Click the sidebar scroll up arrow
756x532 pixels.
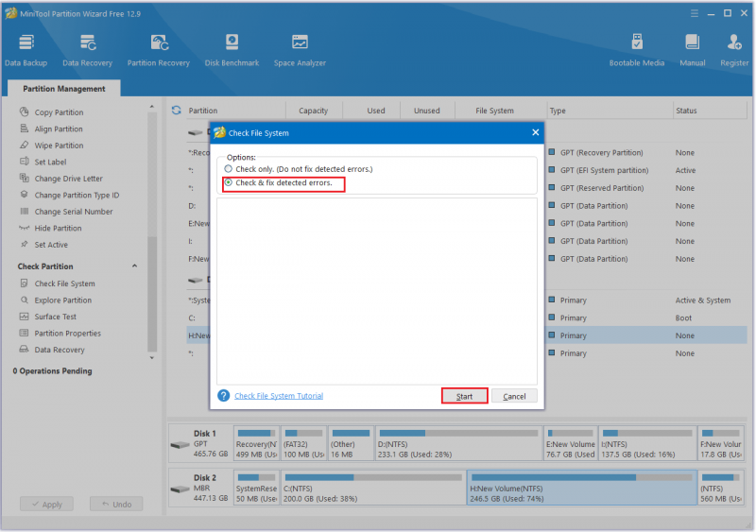click(x=152, y=107)
